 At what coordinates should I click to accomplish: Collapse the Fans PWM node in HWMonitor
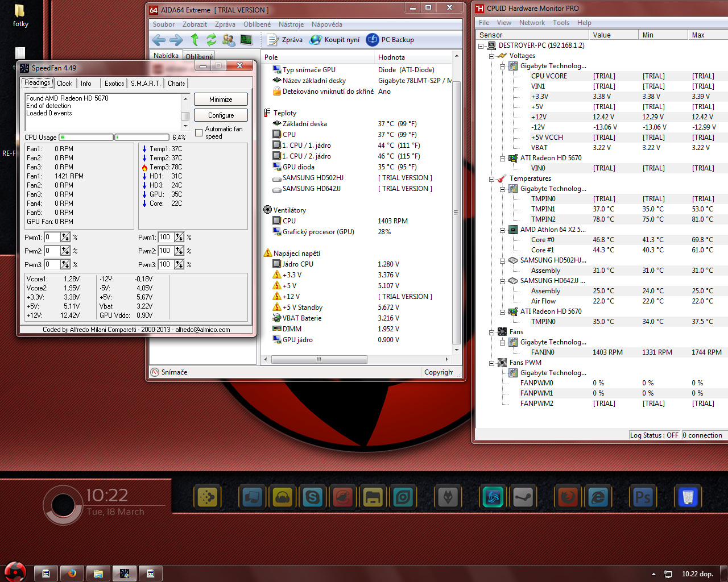[x=492, y=363]
